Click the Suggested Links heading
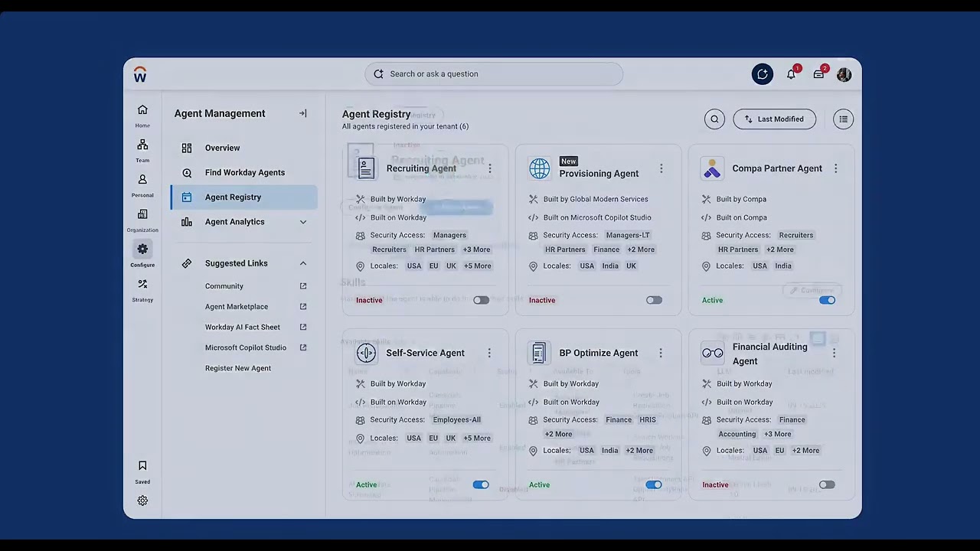 237,263
